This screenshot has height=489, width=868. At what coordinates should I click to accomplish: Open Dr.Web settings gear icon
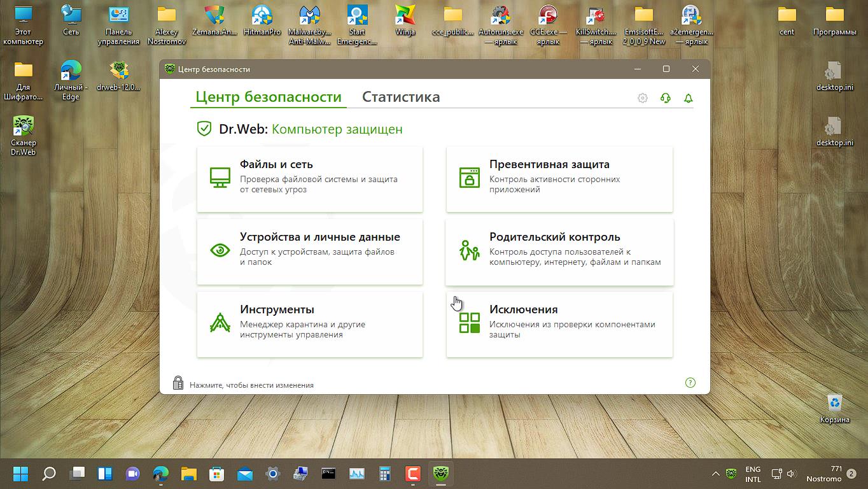point(643,98)
